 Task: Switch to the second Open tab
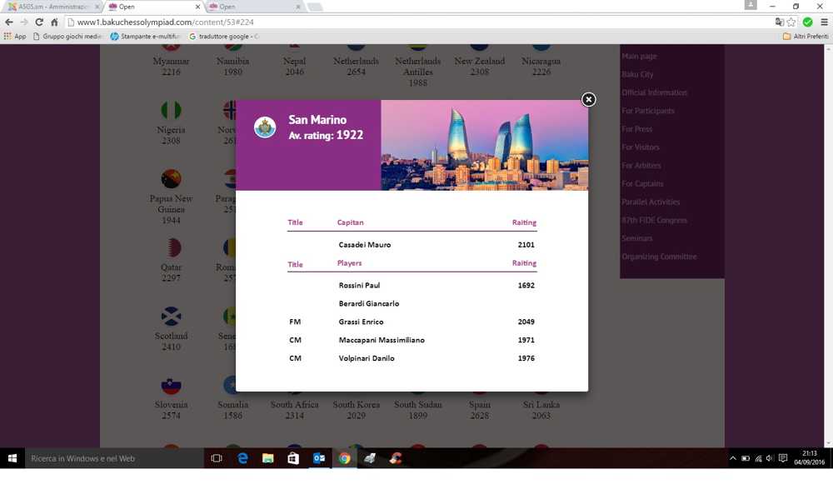[x=255, y=7]
